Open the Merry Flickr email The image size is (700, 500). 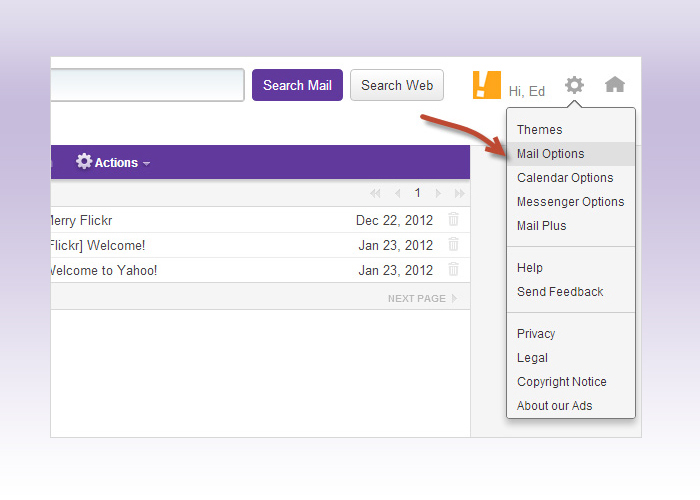click(260, 220)
